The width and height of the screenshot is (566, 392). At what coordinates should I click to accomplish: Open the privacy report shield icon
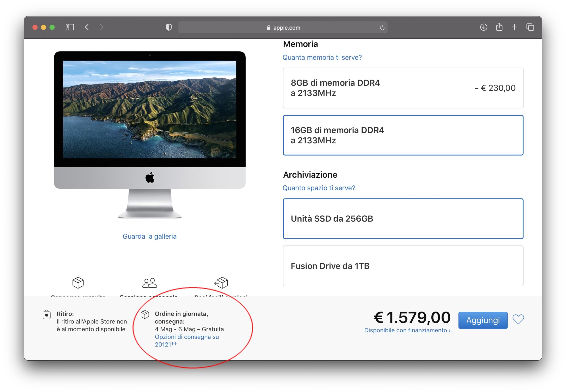coord(169,27)
